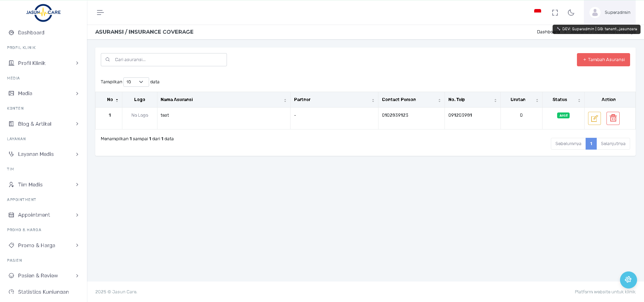Viewport: 644px width, 302px height.
Task: Go to the Selanjutnya page
Action: [x=613, y=144]
